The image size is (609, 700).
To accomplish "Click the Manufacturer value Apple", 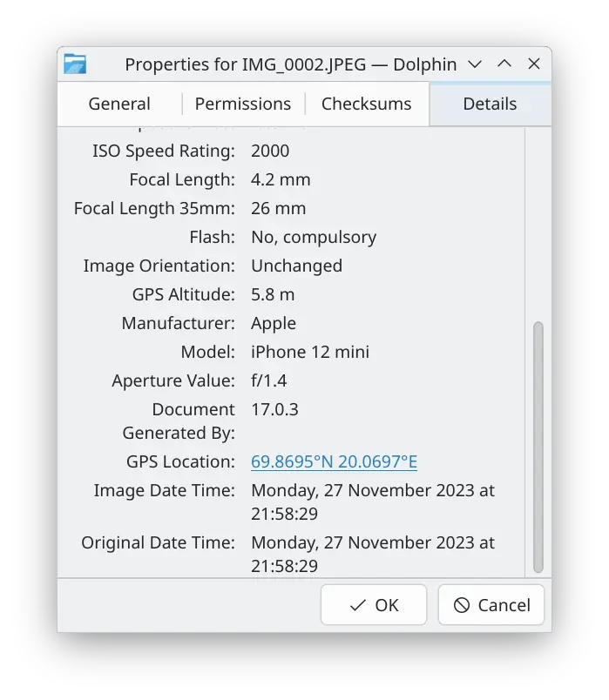I will coord(273,323).
